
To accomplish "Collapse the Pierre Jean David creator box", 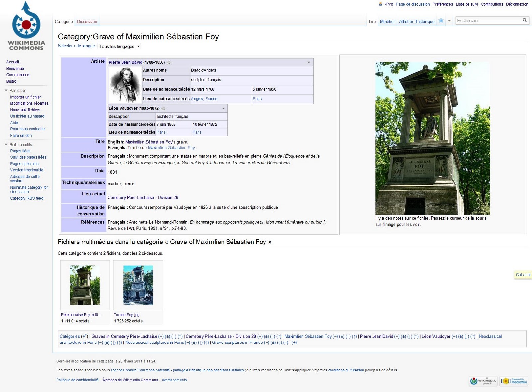I will click(309, 62).
